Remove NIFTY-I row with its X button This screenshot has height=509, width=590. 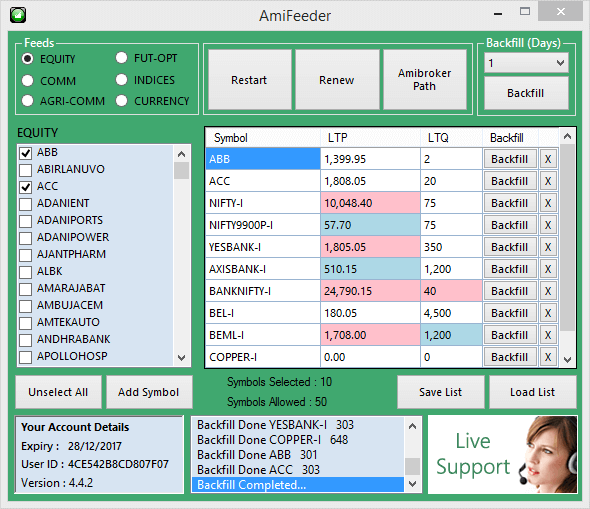(x=548, y=203)
